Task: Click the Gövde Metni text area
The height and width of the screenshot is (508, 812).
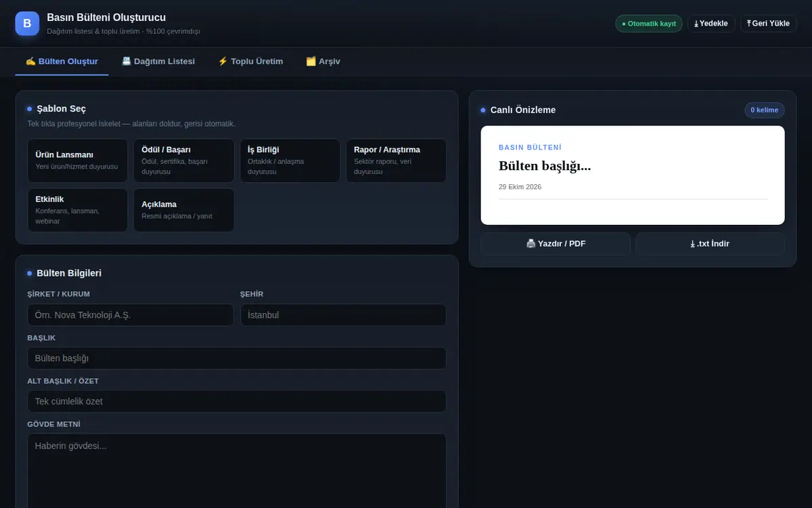Action: (237, 471)
